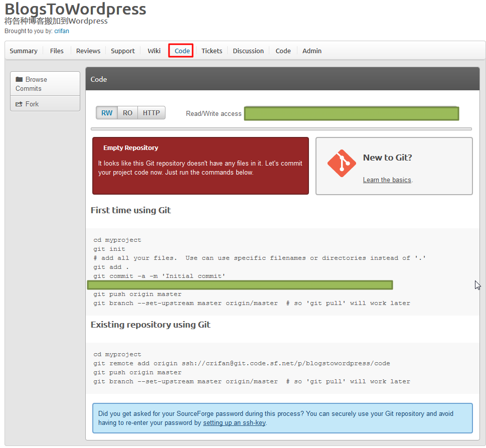Select the RW access mode
This screenshot has width=486, height=448.
[107, 113]
